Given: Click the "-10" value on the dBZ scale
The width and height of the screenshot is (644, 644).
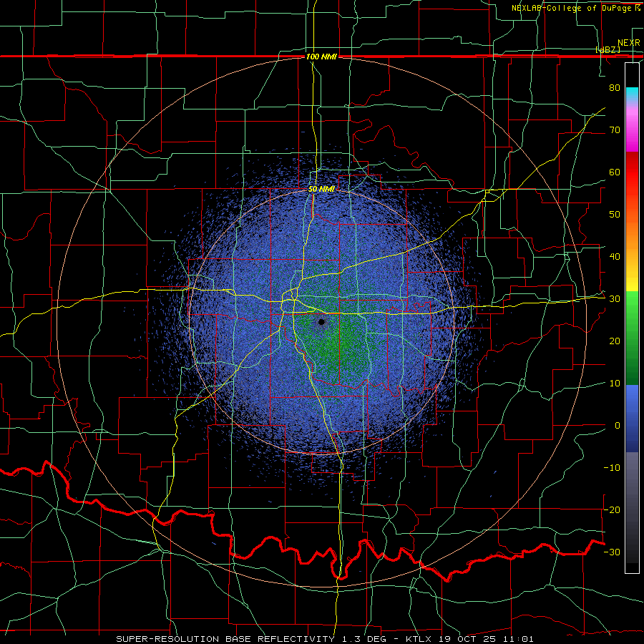Looking at the screenshot, I should point(612,468).
